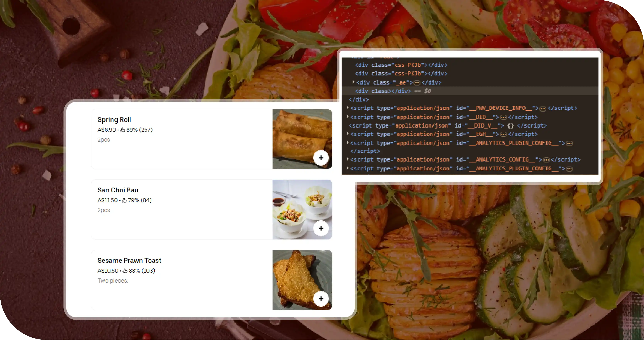Expand the __DID__ script node
The width and height of the screenshot is (644, 340).
[347, 117]
